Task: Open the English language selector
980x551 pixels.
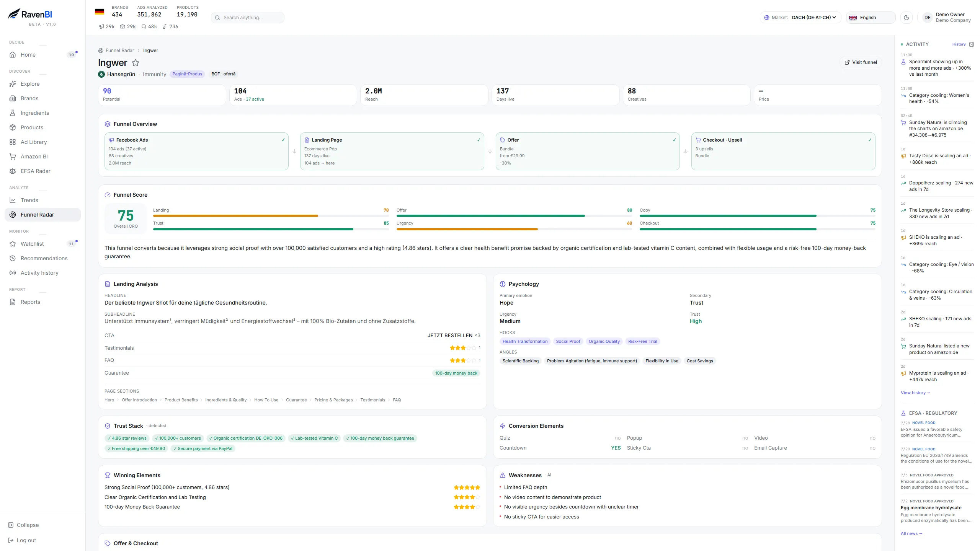Action: (x=871, y=18)
